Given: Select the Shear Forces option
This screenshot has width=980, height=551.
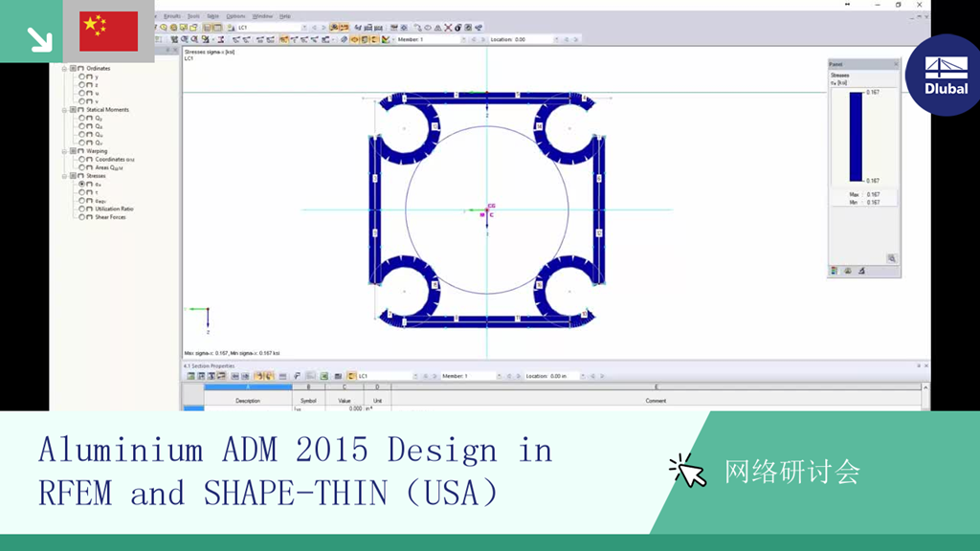Looking at the screenshot, I should (81, 217).
